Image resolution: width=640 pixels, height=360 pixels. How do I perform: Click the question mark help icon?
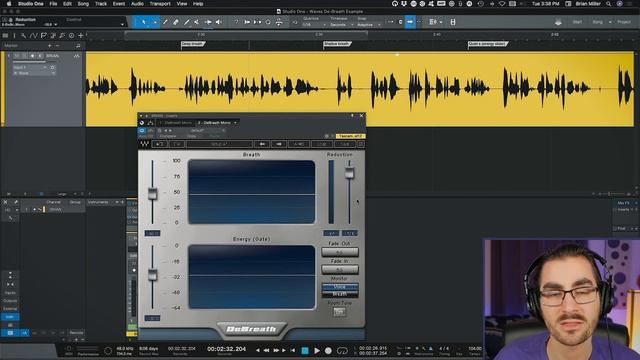pyautogui.click(x=236, y=22)
